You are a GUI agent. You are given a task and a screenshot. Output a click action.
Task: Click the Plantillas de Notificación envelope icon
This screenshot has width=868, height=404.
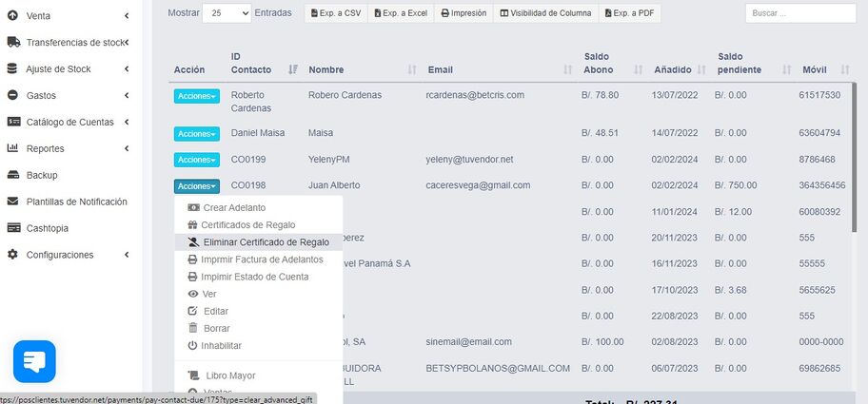[x=12, y=202]
